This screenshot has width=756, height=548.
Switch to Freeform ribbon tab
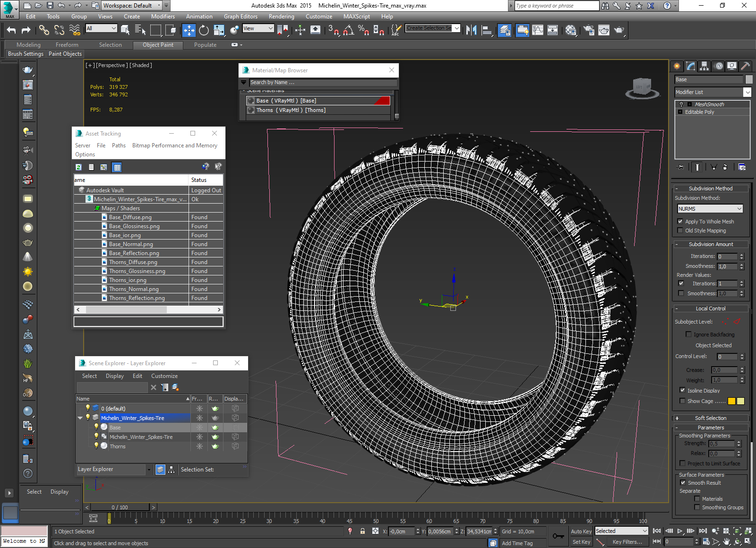(67, 45)
